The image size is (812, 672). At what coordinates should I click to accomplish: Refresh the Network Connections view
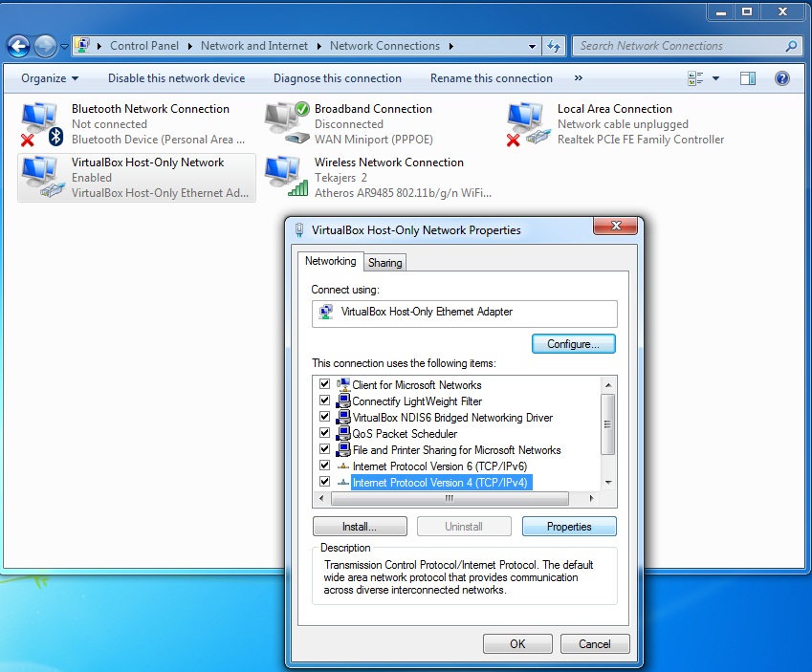(554, 46)
